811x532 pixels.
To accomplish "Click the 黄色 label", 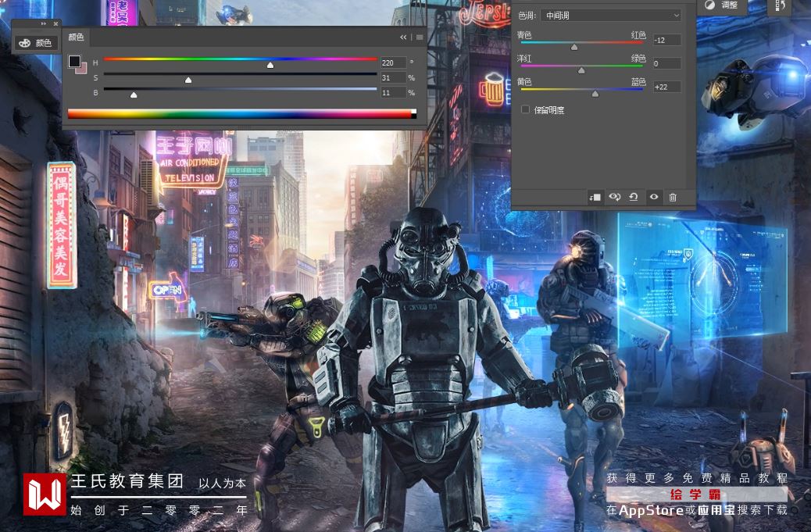I will 524,81.
